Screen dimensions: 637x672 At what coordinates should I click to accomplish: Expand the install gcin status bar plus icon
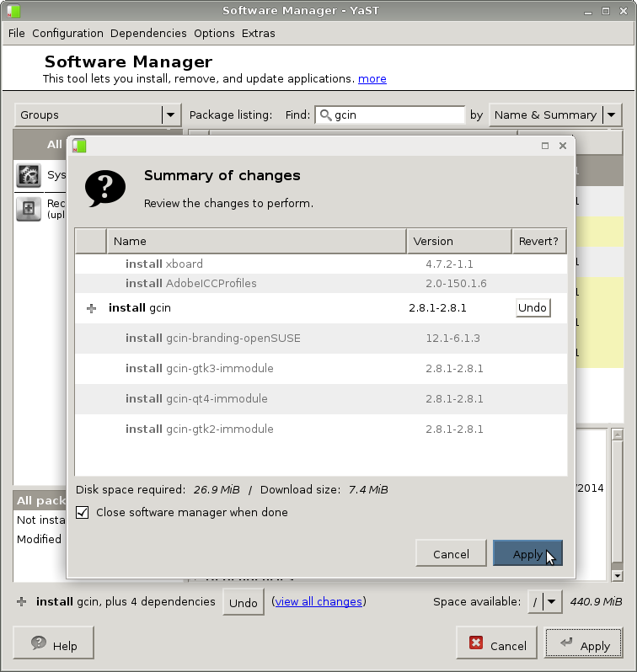pos(21,602)
